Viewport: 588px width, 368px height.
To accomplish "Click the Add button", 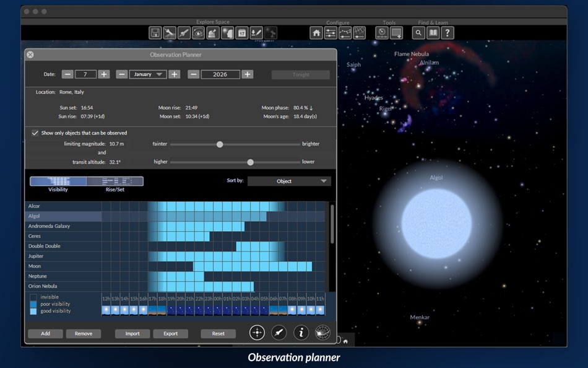I will click(x=45, y=333).
